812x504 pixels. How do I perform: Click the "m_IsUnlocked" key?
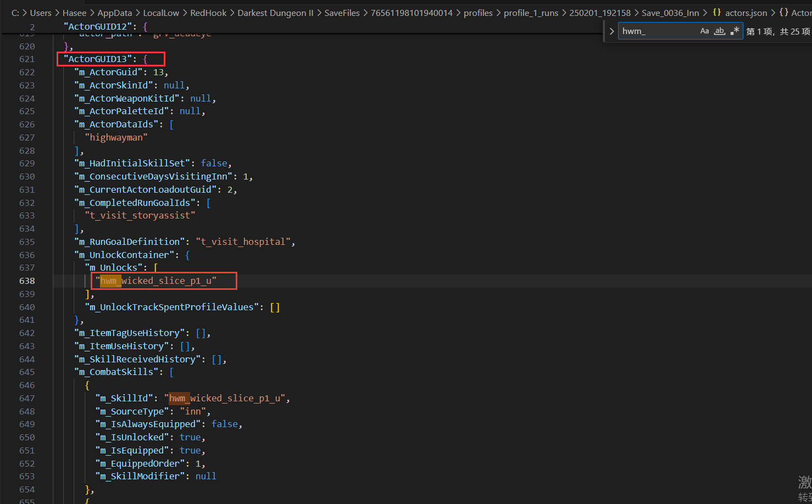tap(132, 438)
